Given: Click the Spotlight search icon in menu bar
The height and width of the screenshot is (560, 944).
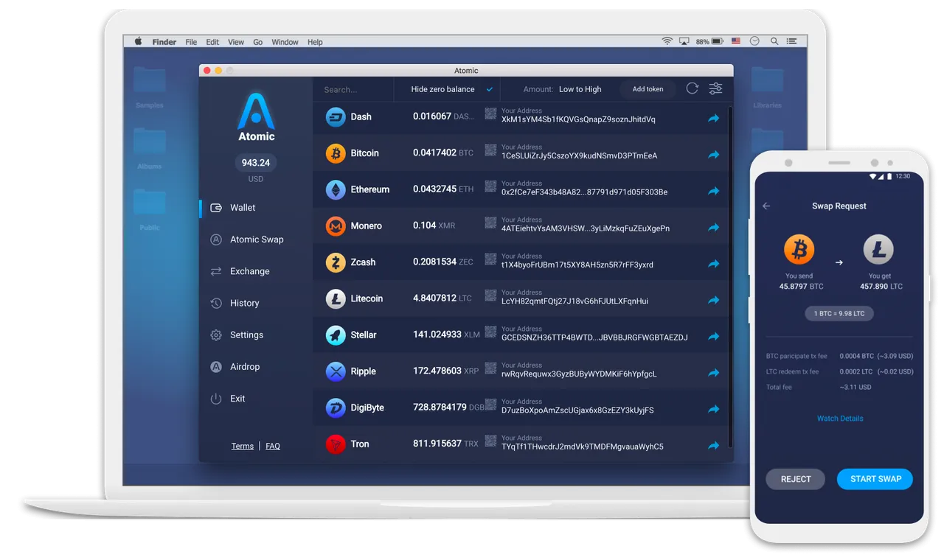Looking at the screenshot, I should [x=773, y=42].
